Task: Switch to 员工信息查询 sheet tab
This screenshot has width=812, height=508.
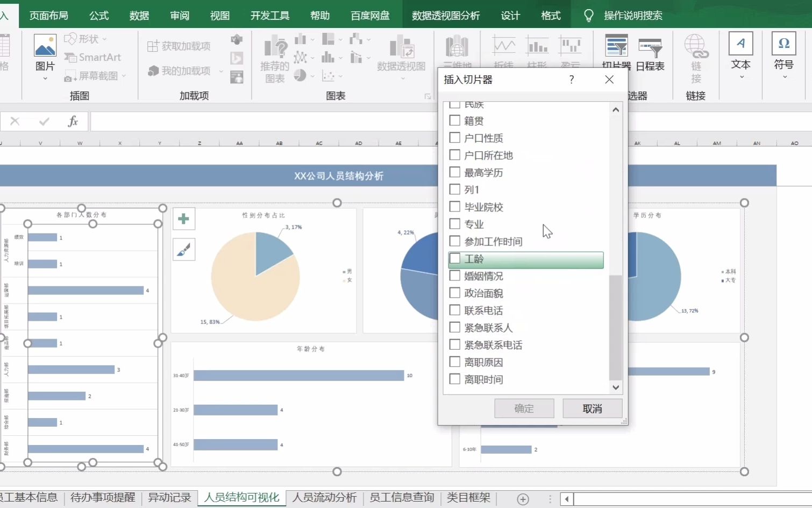Action: point(402,498)
